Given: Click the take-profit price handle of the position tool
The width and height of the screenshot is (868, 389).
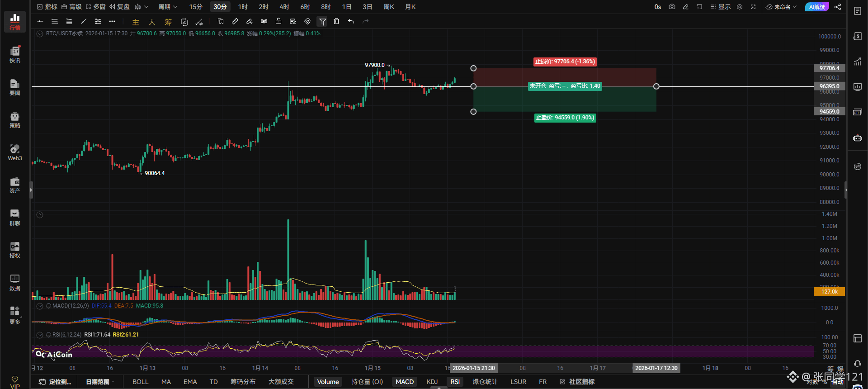Looking at the screenshot, I should click(x=473, y=112).
